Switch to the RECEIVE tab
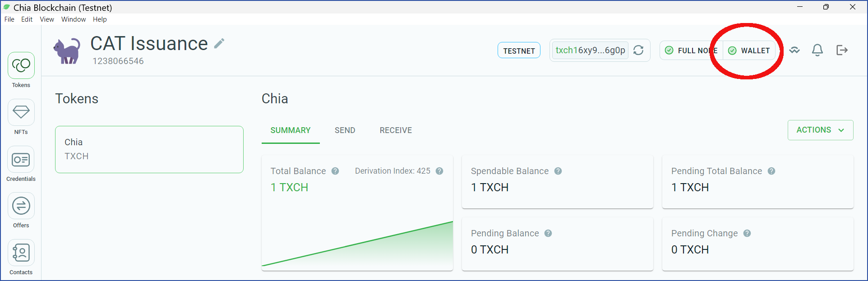Image resolution: width=868 pixels, height=281 pixels. [x=396, y=130]
